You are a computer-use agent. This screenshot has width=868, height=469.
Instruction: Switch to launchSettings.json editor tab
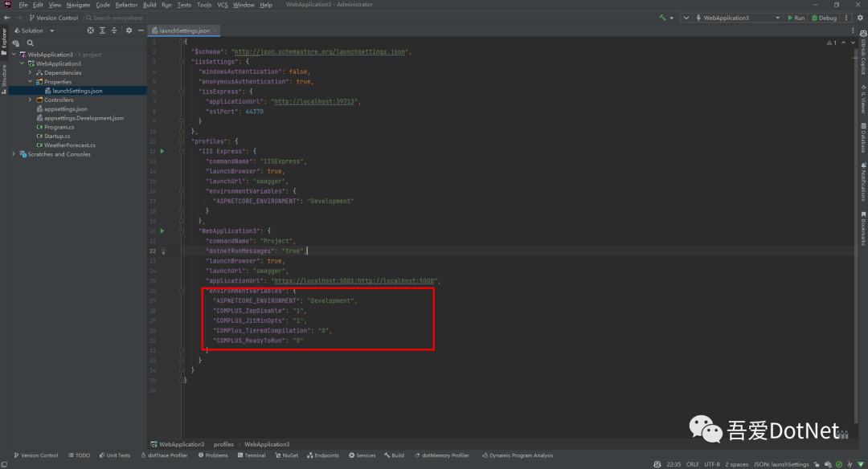click(x=184, y=31)
